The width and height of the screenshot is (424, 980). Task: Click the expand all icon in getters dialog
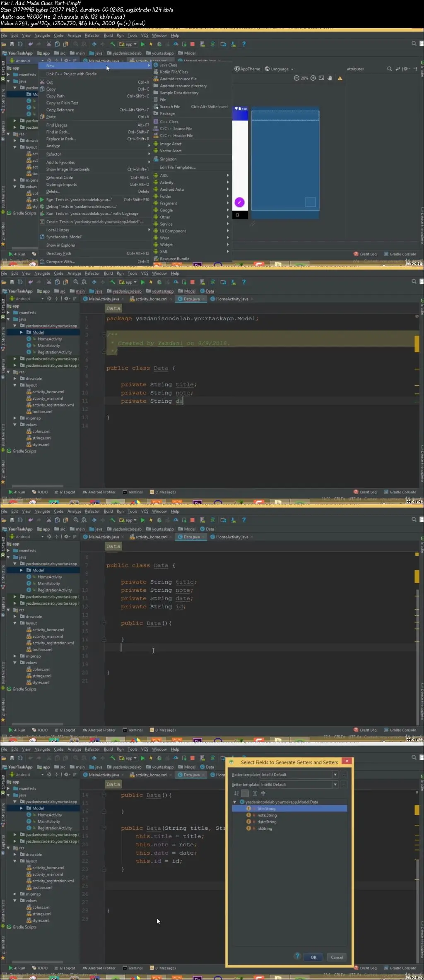tap(255, 793)
